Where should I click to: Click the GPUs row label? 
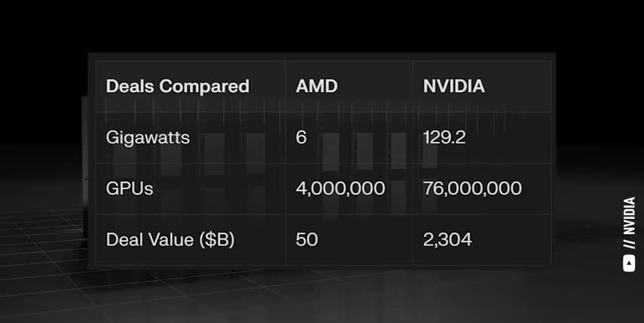pos(130,189)
